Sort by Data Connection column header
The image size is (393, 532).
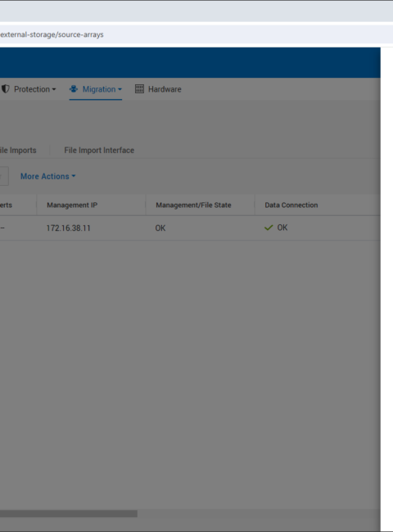[291, 205]
